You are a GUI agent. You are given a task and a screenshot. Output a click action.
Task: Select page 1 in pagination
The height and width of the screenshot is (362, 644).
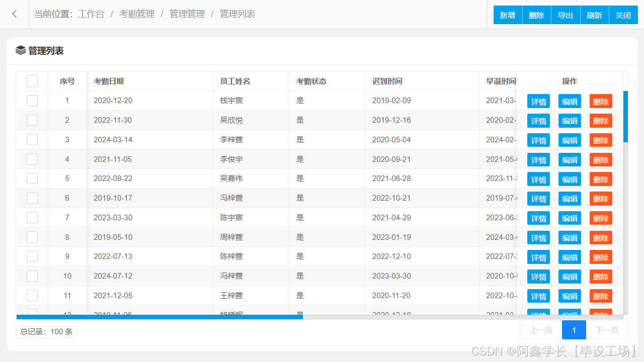click(574, 330)
